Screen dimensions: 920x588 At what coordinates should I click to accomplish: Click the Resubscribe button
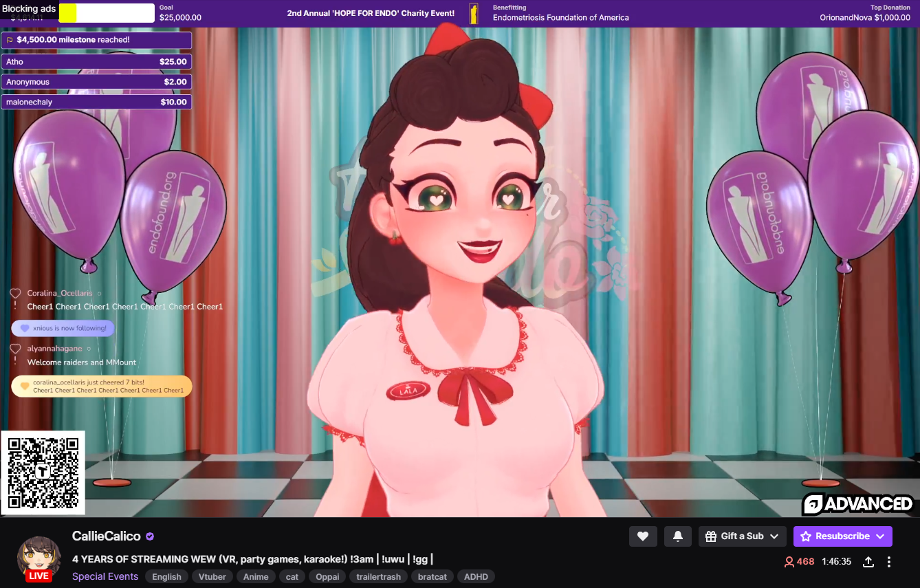point(843,536)
